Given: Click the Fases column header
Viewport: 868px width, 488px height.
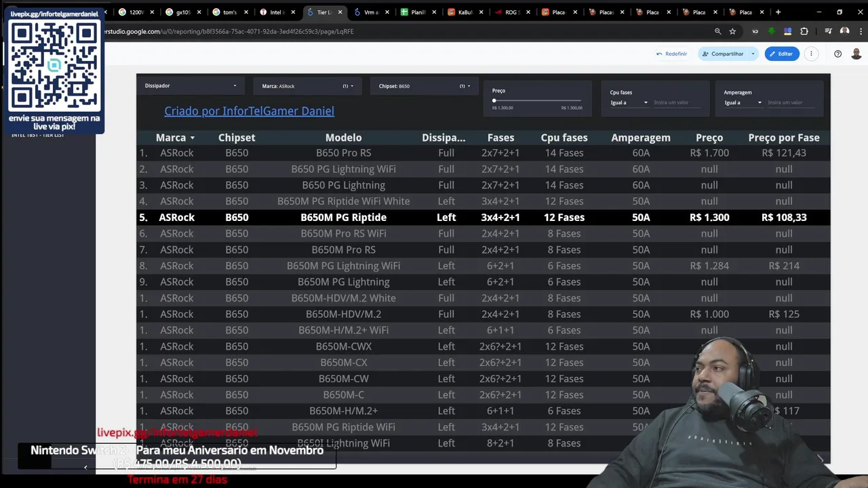Looking at the screenshot, I should coord(500,138).
